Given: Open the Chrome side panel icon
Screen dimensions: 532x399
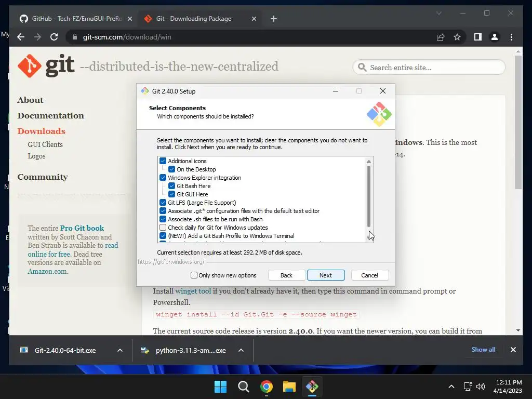Looking at the screenshot, I should [478, 37].
